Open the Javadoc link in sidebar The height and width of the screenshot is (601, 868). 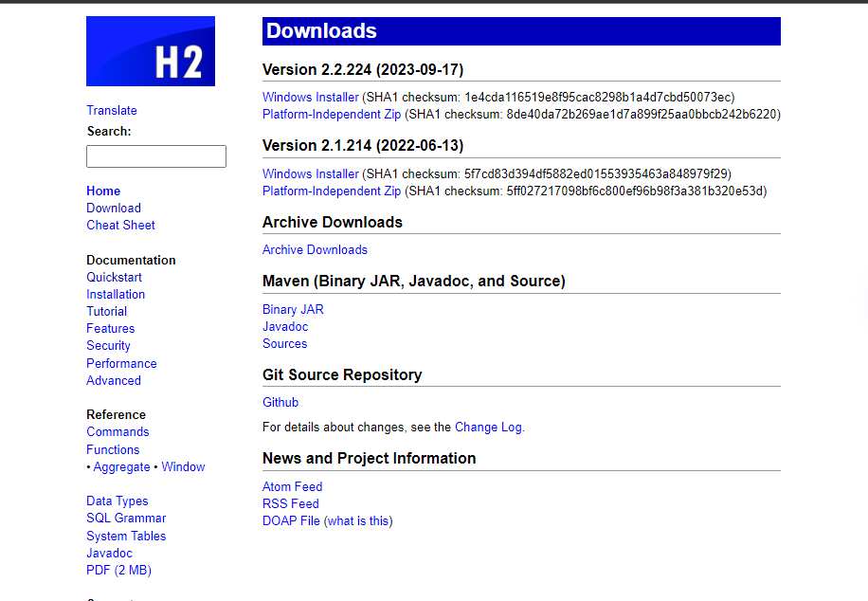tap(110, 554)
